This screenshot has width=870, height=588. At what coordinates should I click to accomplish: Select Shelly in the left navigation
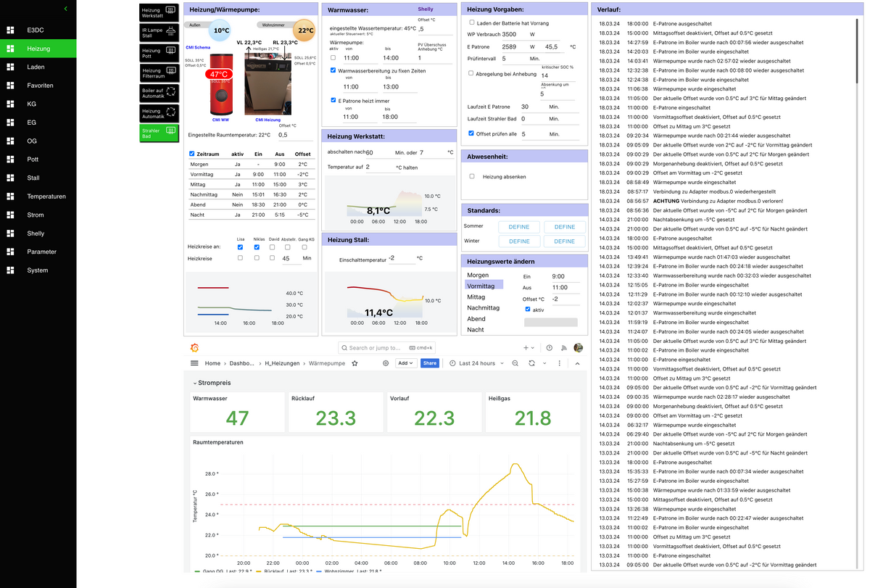pos(36,233)
